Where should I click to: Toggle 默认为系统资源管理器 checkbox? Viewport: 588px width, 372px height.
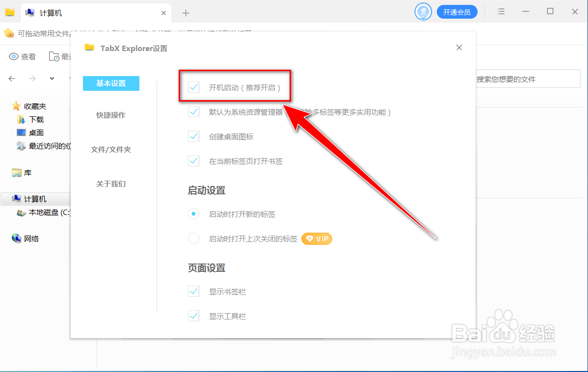193,112
